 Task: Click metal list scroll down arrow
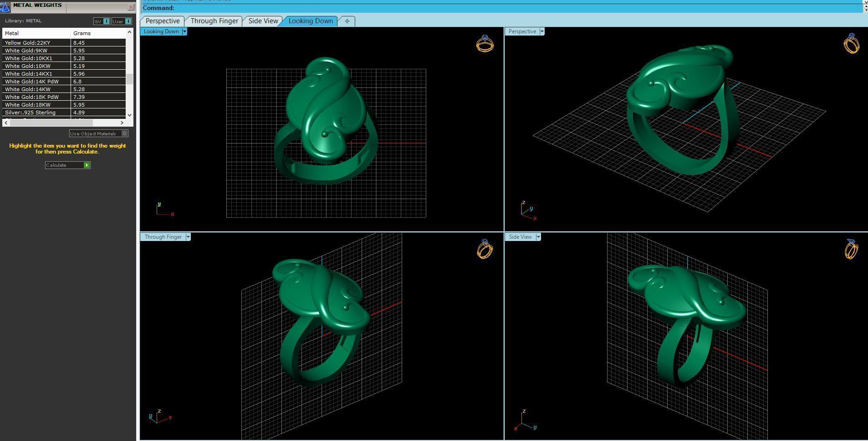(130, 115)
